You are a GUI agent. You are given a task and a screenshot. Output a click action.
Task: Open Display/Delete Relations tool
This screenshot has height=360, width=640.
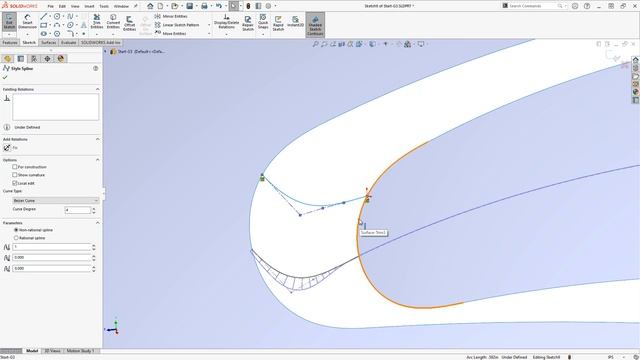pos(226,22)
